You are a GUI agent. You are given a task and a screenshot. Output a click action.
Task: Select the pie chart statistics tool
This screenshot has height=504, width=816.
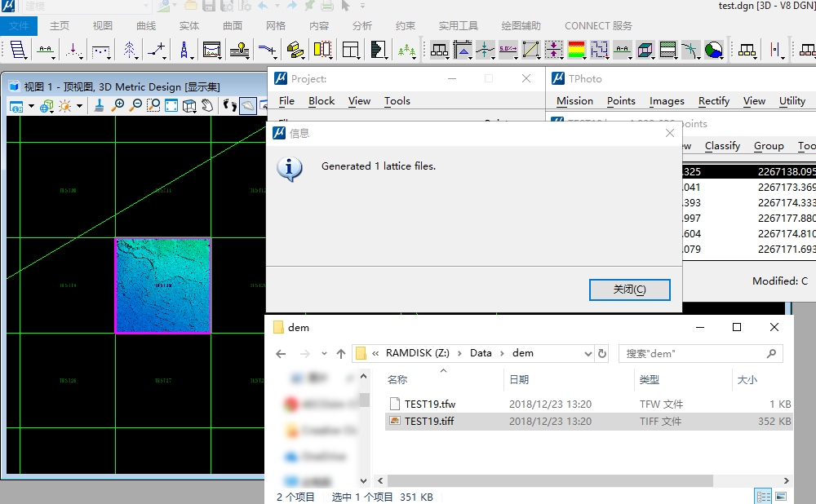(713, 50)
